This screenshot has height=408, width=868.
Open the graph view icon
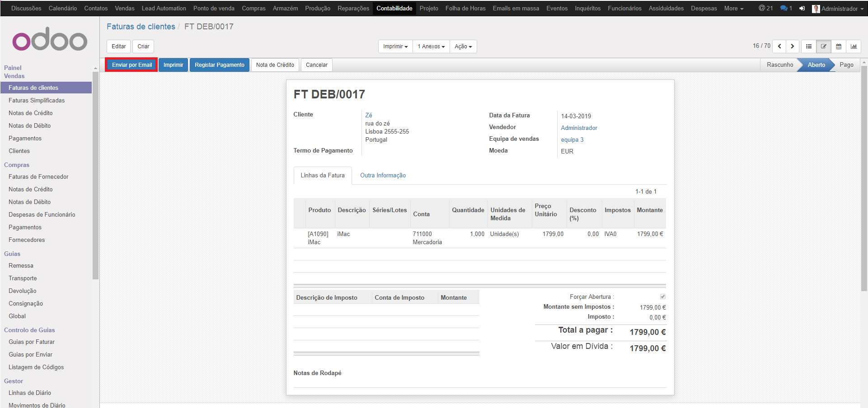tap(854, 46)
